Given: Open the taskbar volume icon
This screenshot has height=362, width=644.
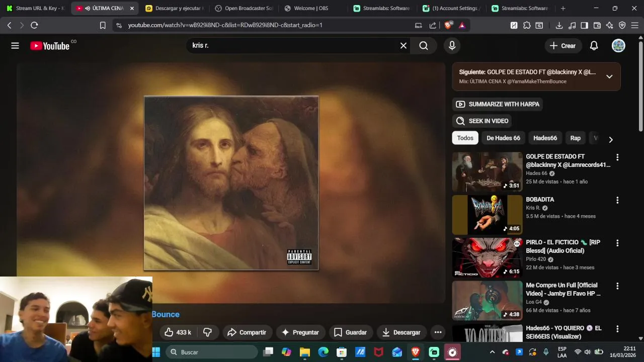Looking at the screenshot, I should (x=588, y=352).
